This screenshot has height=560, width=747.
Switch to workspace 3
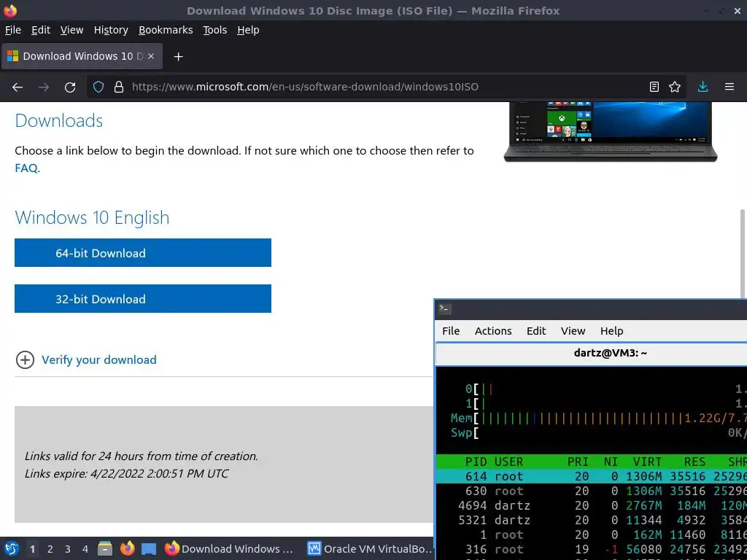(68, 549)
